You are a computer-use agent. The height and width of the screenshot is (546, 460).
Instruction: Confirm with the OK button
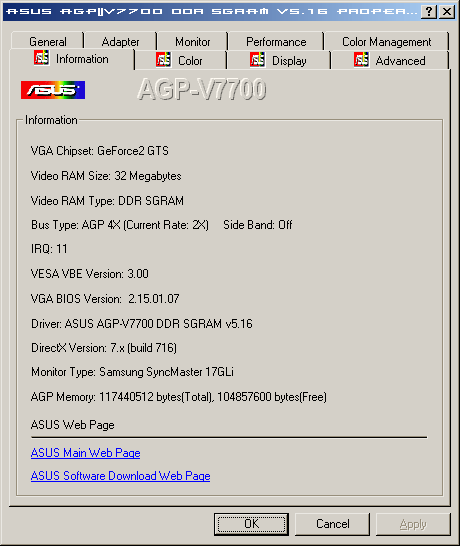251,524
